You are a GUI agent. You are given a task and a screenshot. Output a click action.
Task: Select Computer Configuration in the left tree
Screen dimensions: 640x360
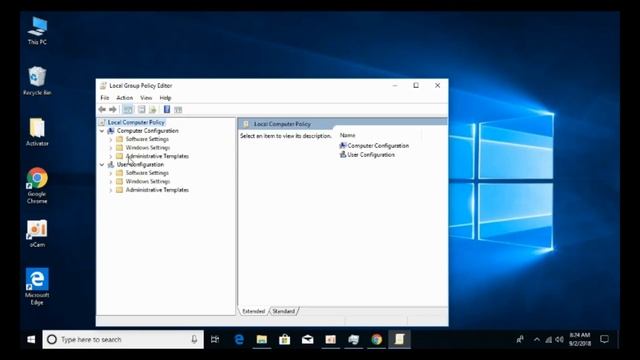pos(148,131)
